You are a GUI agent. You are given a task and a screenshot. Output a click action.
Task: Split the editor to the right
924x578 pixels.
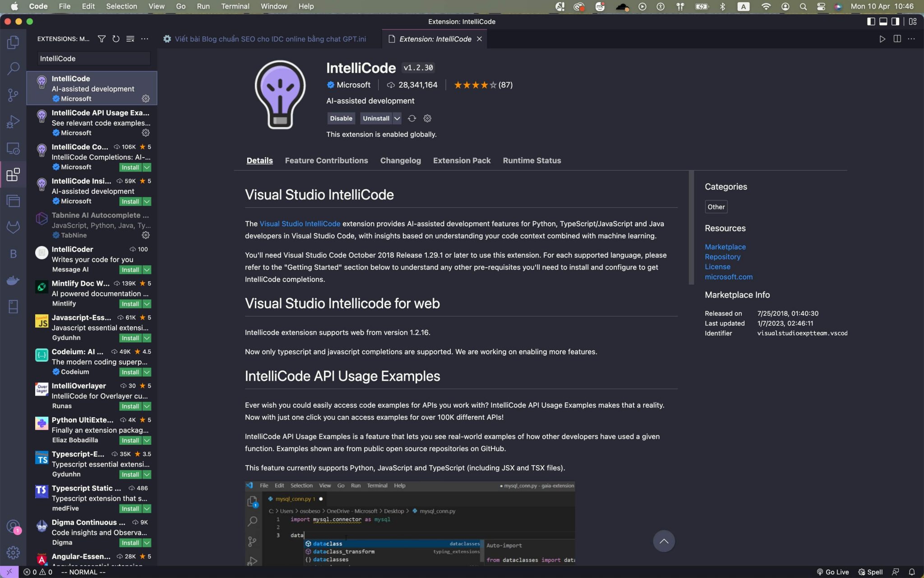click(x=897, y=39)
